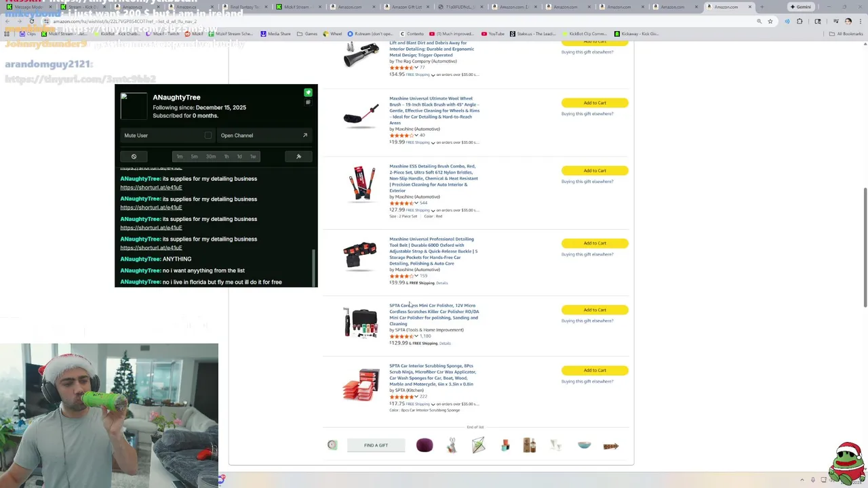Open SPTA Cordless Mini Car Polisher link

tap(434, 314)
